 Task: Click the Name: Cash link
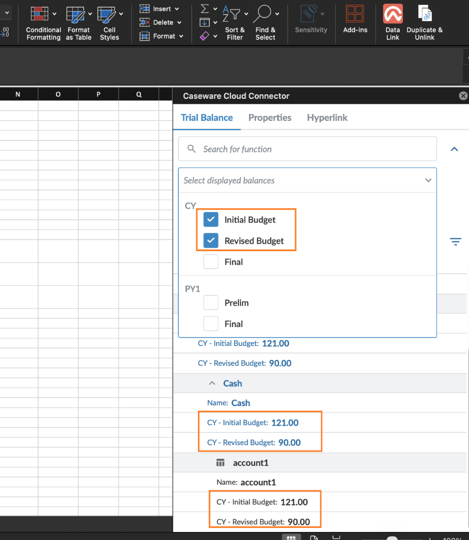(x=229, y=403)
